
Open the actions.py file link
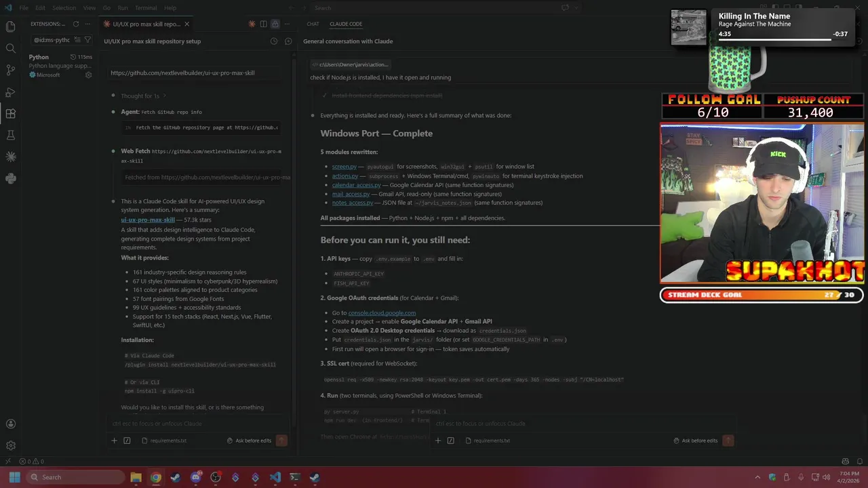point(345,176)
